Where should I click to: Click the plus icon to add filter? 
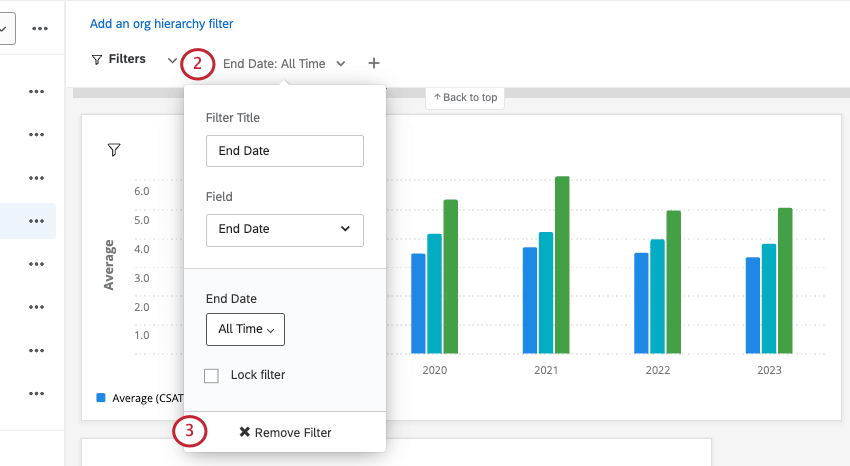click(374, 63)
